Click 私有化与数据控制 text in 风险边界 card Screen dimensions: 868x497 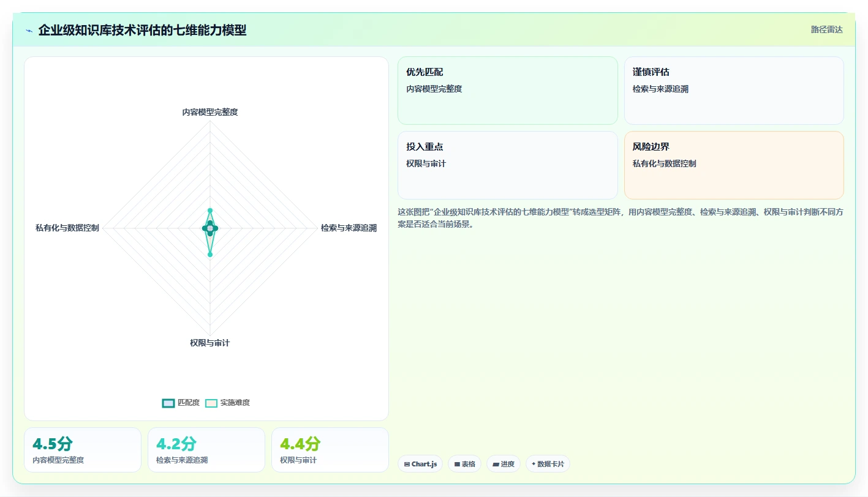coord(665,163)
